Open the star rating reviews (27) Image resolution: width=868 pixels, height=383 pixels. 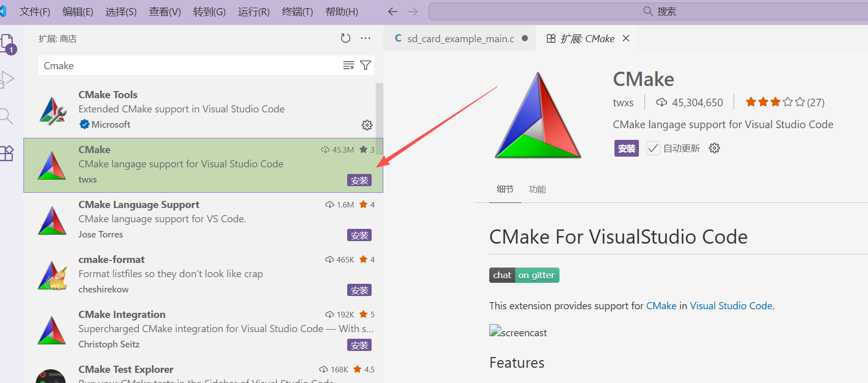click(x=785, y=102)
